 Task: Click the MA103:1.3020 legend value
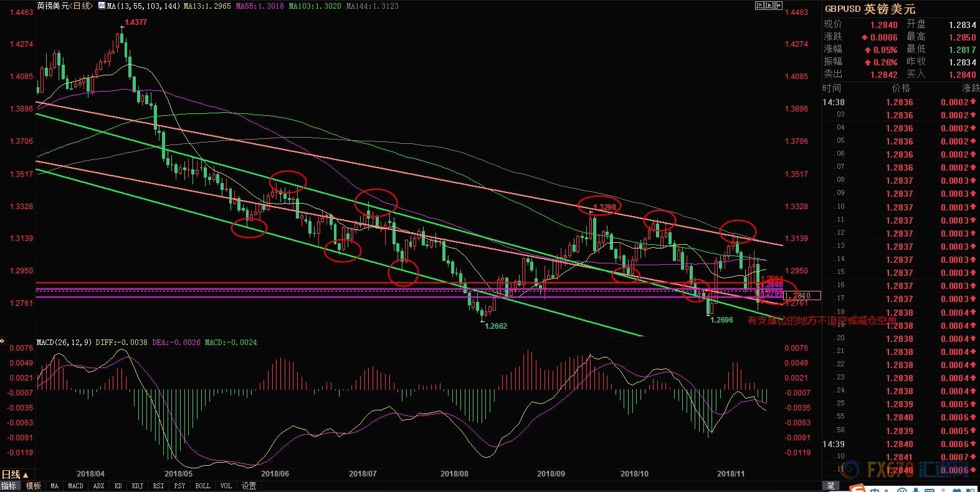pos(315,6)
